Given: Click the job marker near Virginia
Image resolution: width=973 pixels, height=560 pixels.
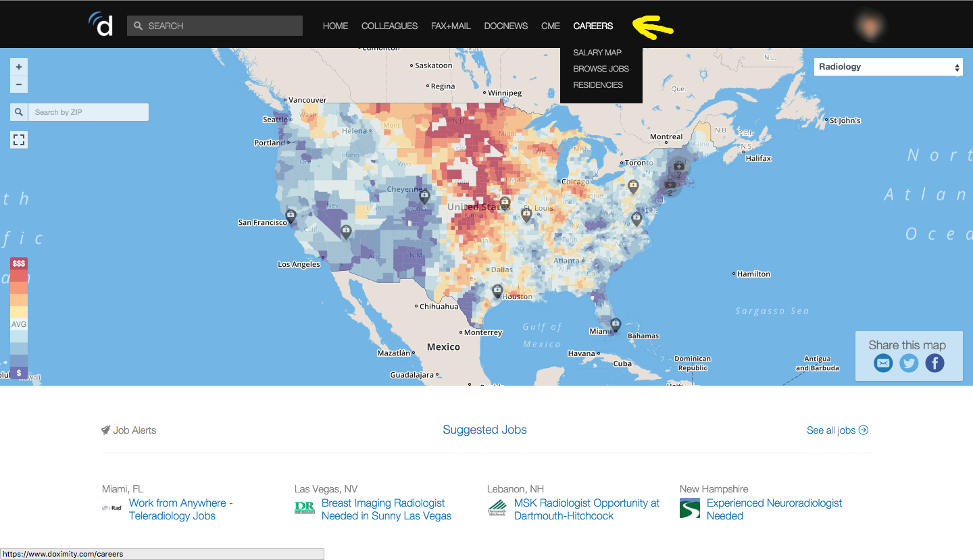Looking at the screenshot, I should pyautogui.click(x=637, y=218).
